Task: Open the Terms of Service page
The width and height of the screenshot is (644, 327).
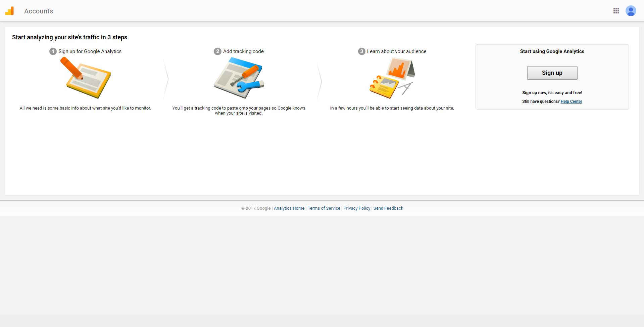Action: click(324, 208)
